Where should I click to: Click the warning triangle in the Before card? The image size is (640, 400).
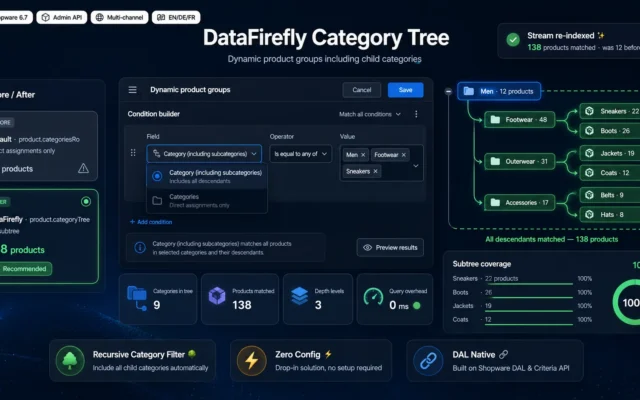83,168
